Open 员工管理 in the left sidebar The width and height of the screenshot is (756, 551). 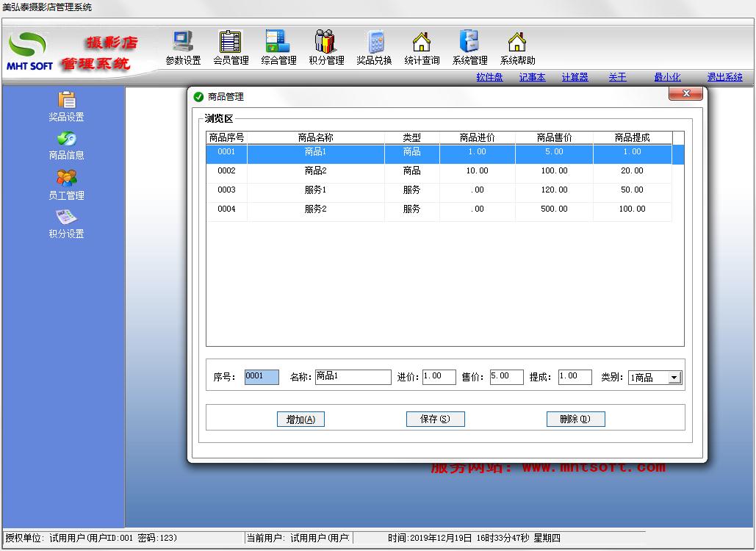pos(67,185)
